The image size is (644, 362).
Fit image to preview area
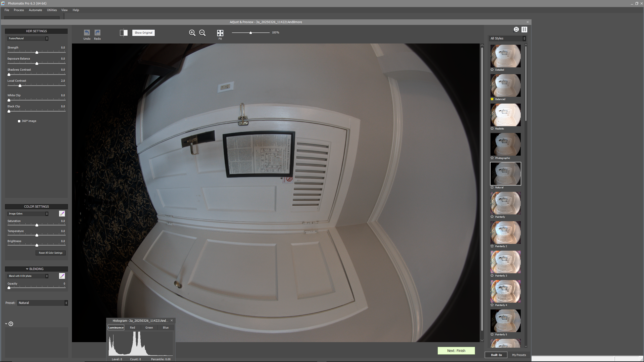(x=220, y=33)
